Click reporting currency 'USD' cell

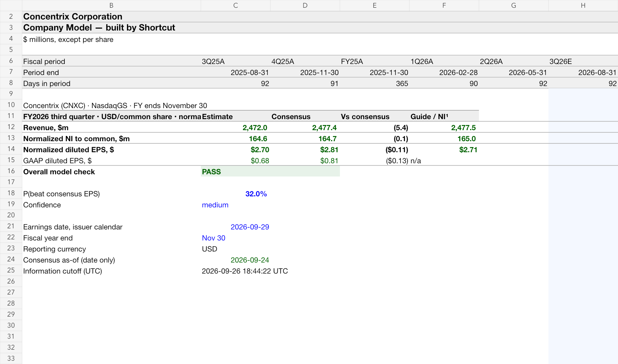tap(235, 249)
